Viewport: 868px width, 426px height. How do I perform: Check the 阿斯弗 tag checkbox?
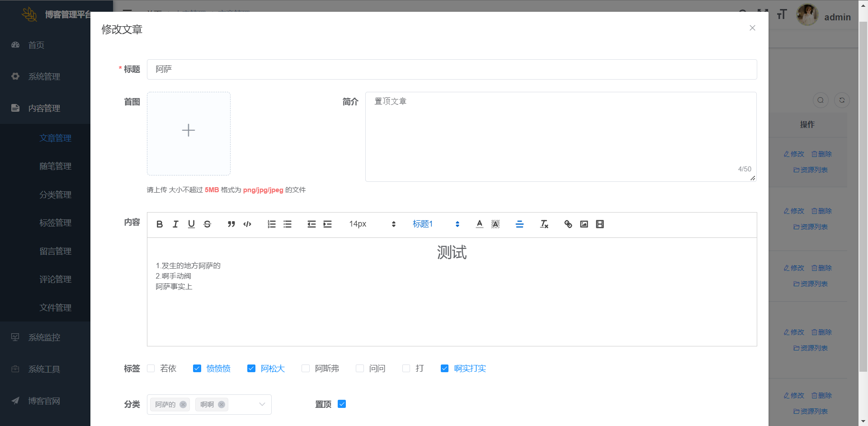pos(306,369)
